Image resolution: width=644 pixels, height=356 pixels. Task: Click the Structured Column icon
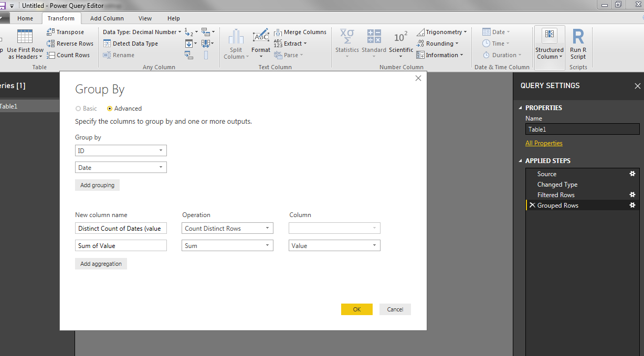550,35
